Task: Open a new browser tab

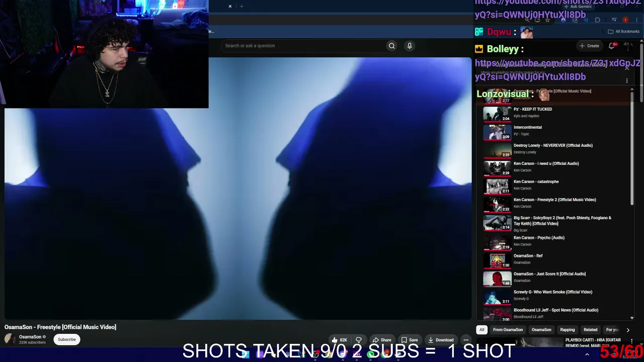Action: click(x=242, y=6)
